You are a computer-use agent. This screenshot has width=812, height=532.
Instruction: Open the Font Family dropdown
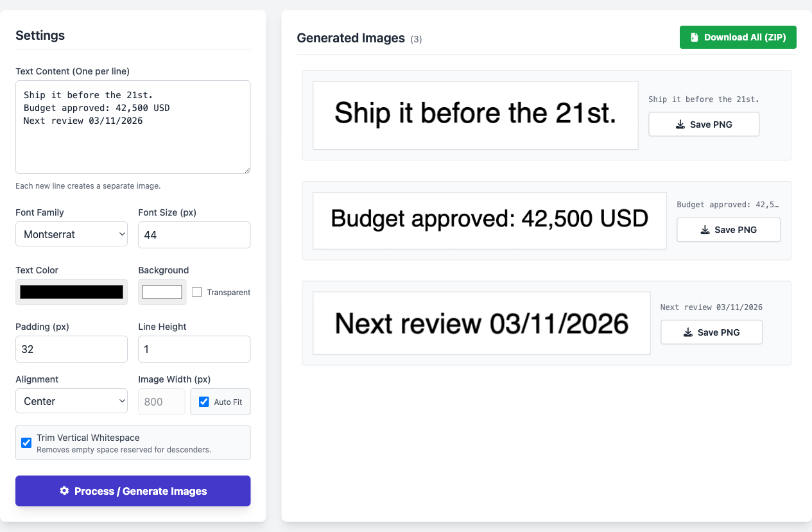72,234
